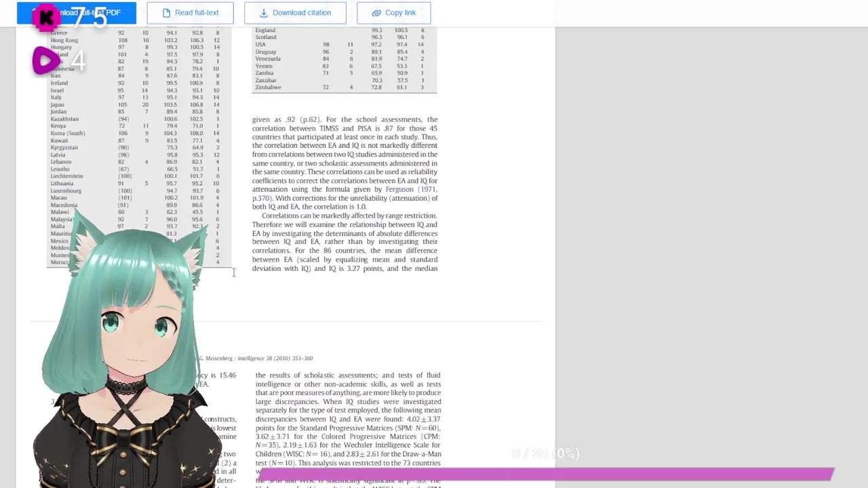Click the Download citation button
Image resolution: width=868 pixels, height=488 pixels.
tap(295, 13)
